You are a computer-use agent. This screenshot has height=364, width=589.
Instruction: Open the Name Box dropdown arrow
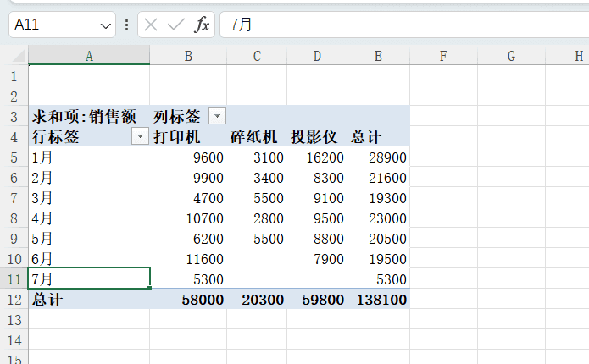click(x=106, y=25)
